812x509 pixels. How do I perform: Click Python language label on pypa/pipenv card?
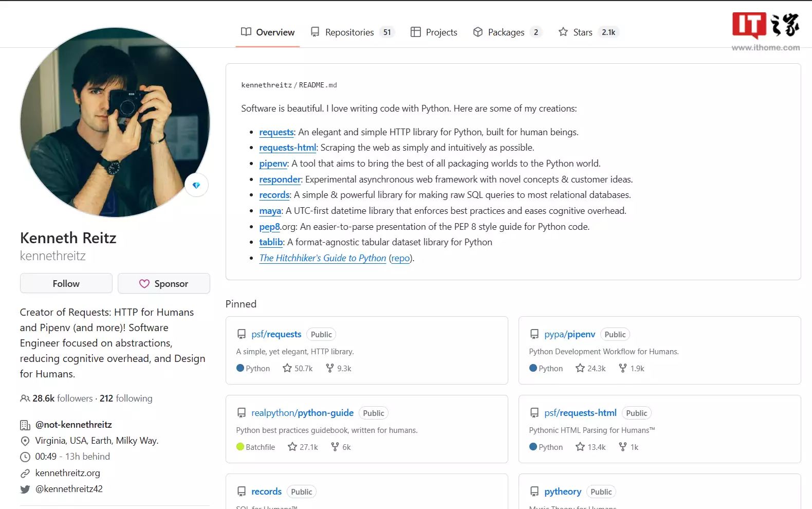546,368
